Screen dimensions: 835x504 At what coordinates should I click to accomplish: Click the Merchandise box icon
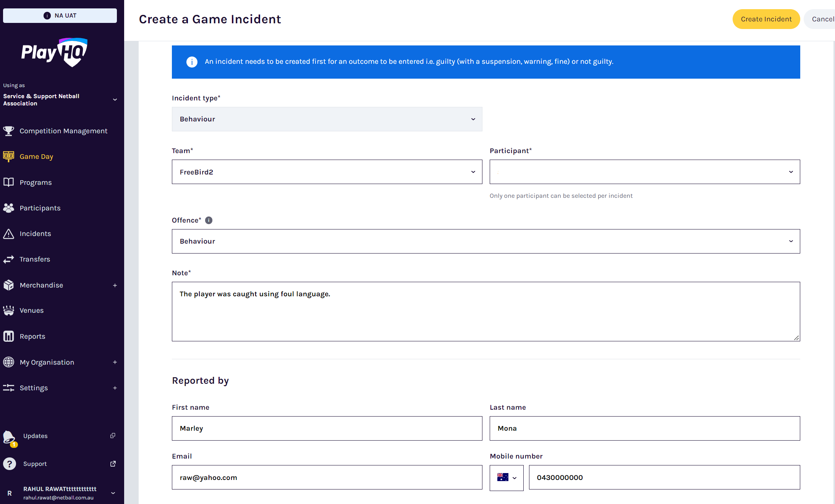pyautogui.click(x=8, y=285)
